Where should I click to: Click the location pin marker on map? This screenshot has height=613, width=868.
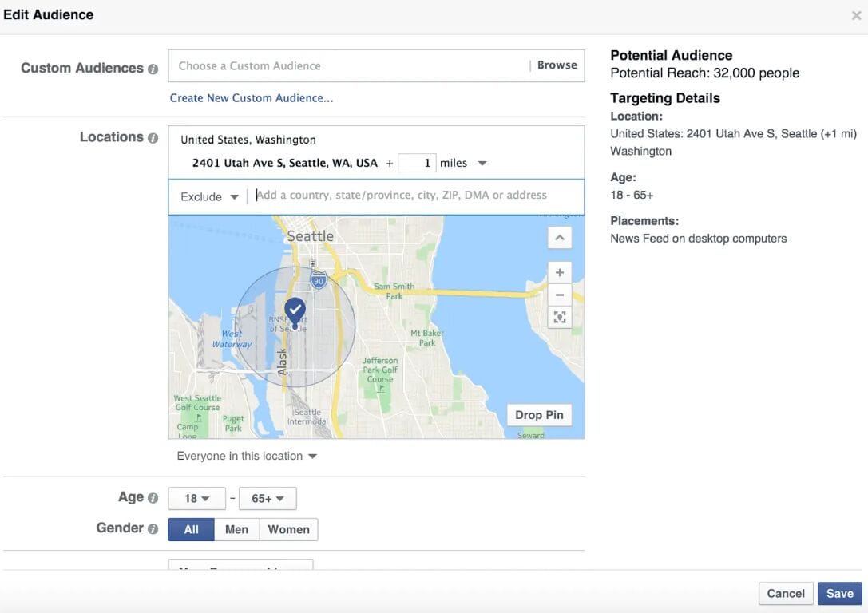[295, 310]
